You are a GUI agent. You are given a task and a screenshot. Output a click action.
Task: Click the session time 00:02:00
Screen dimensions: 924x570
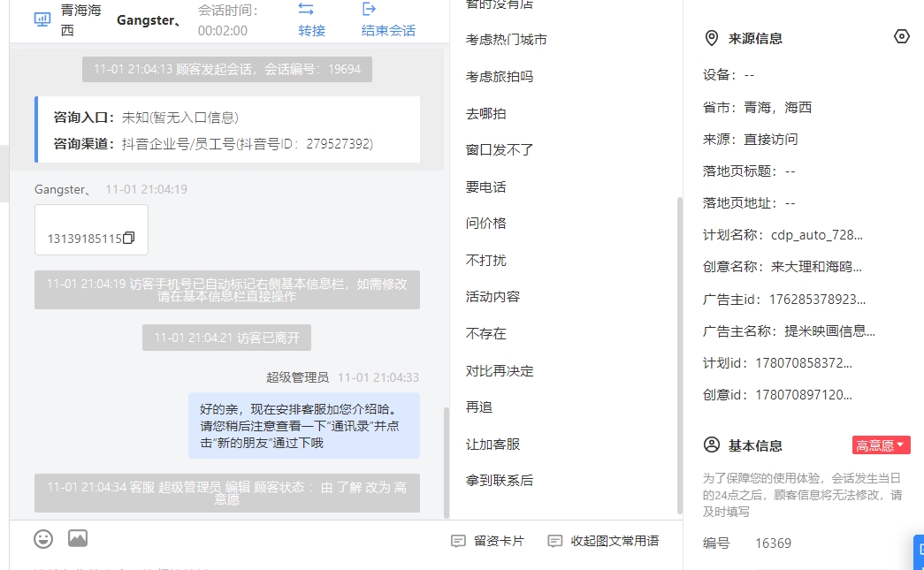[222, 31]
